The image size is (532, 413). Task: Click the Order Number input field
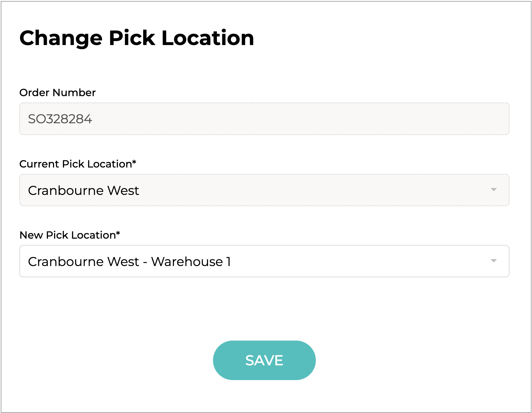click(x=264, y=119)
